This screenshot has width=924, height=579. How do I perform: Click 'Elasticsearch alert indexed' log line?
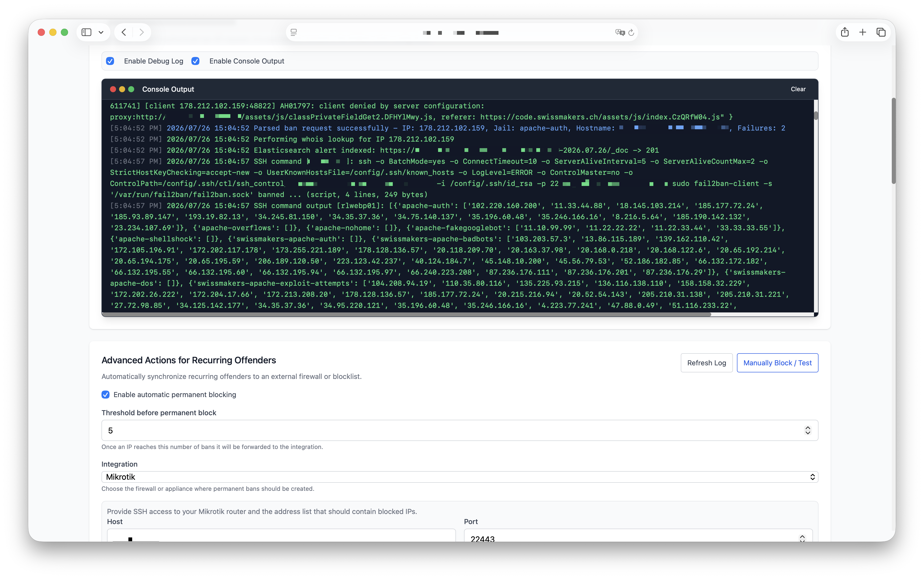[384, 150]
